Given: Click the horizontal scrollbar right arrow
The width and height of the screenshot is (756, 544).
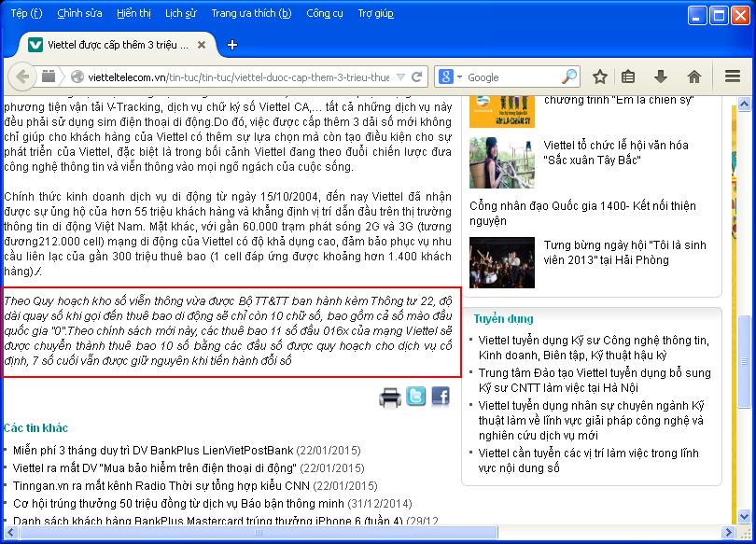Looking at the screenshot, I should [729, 533].
